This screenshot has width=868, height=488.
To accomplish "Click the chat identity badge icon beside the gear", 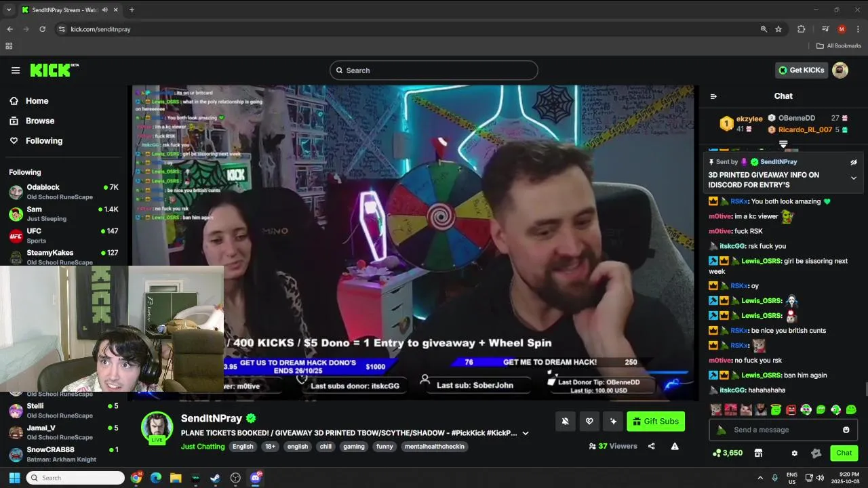I will click(816, 453).
